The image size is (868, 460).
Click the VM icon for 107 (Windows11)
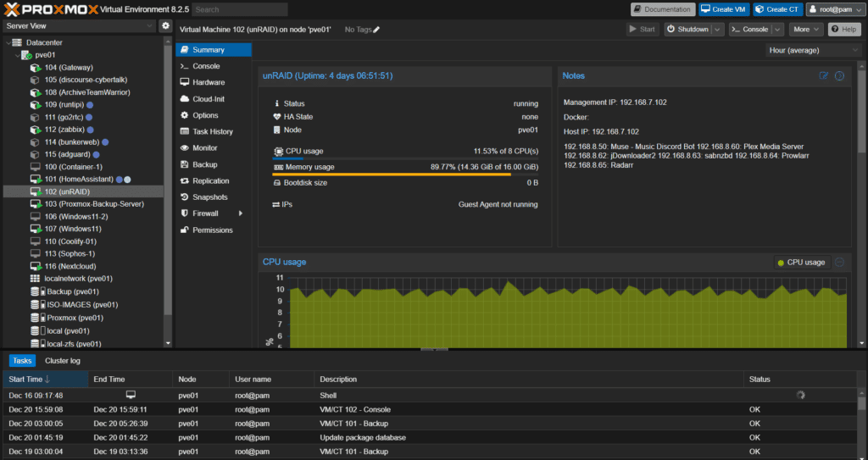[x=36, y=230]
